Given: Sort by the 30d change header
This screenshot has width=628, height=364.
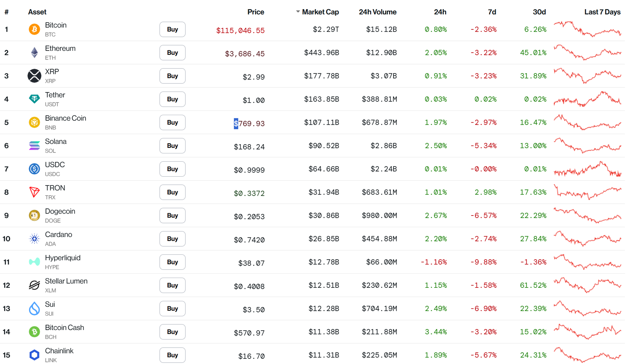Looking at the screenshot, I should 539,12.
